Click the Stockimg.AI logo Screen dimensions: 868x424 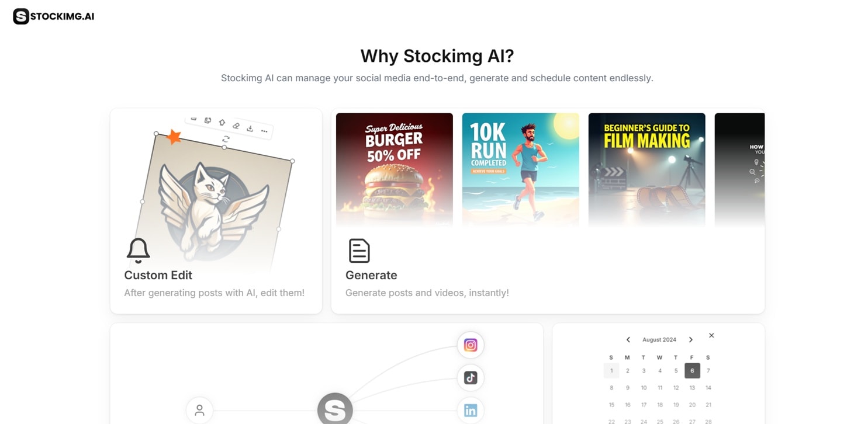(x=54, y=16)
